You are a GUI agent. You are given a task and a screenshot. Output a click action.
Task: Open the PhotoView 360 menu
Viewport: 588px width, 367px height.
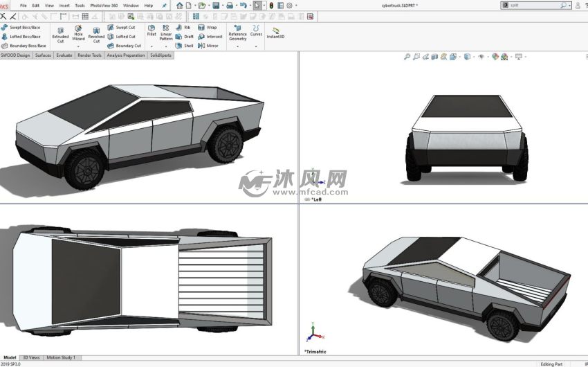click(x=104, y=6)
